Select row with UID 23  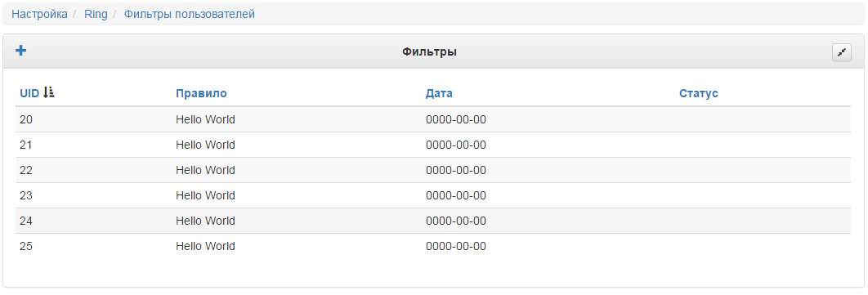(433, 196)
